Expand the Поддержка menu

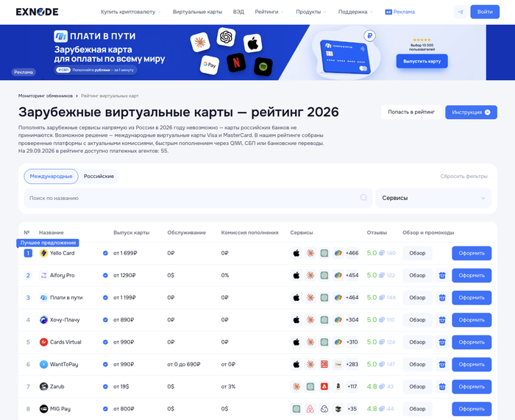355,12
